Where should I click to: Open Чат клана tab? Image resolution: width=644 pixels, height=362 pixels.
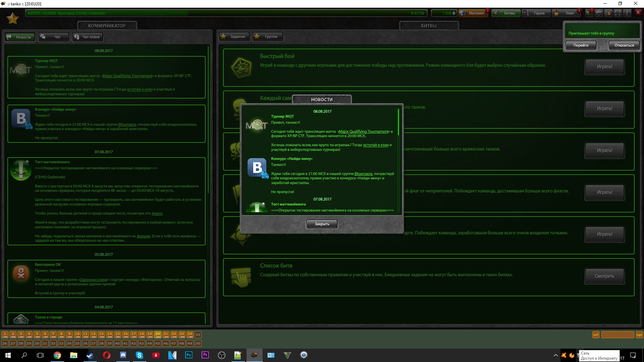click(x=88, y=37)
